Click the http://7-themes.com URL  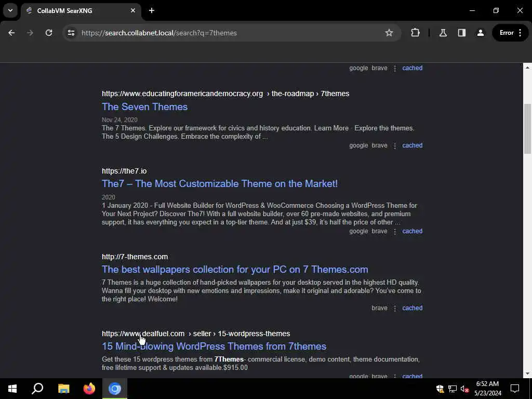point(135,257)
